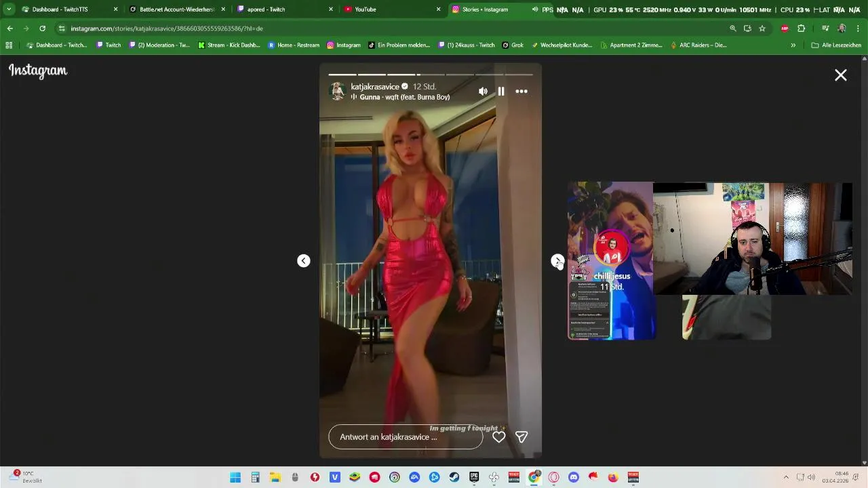Open Dashboard - Twitch bookmark

click(57, 45)
